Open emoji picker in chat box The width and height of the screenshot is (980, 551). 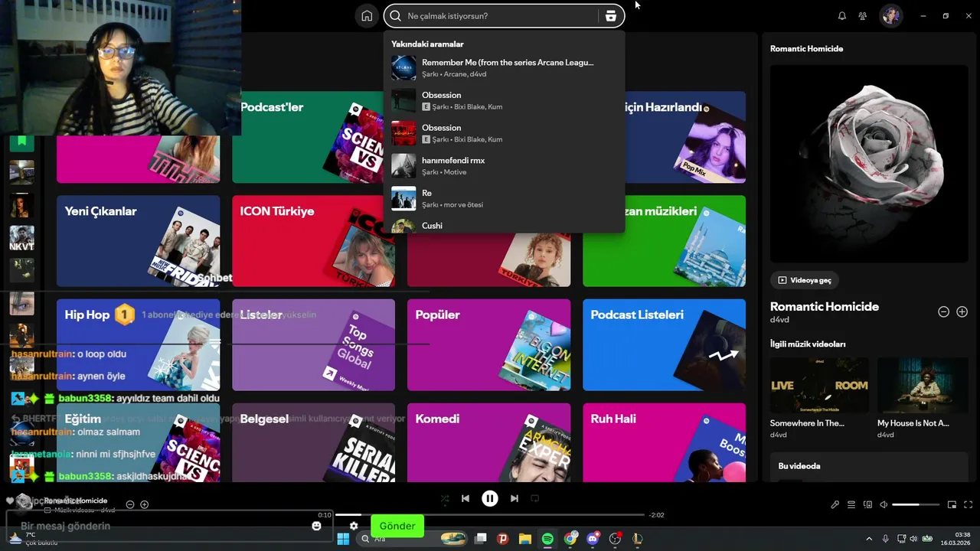click(316, 526)
